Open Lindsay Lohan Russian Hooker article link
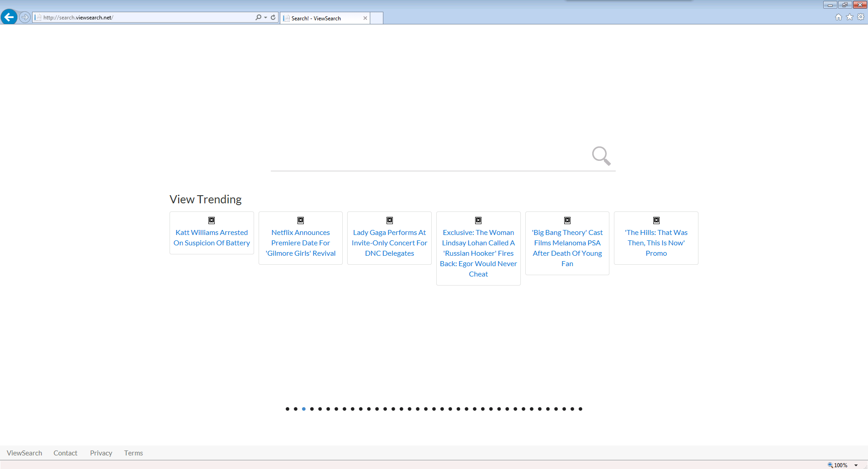 click(478, 253)
